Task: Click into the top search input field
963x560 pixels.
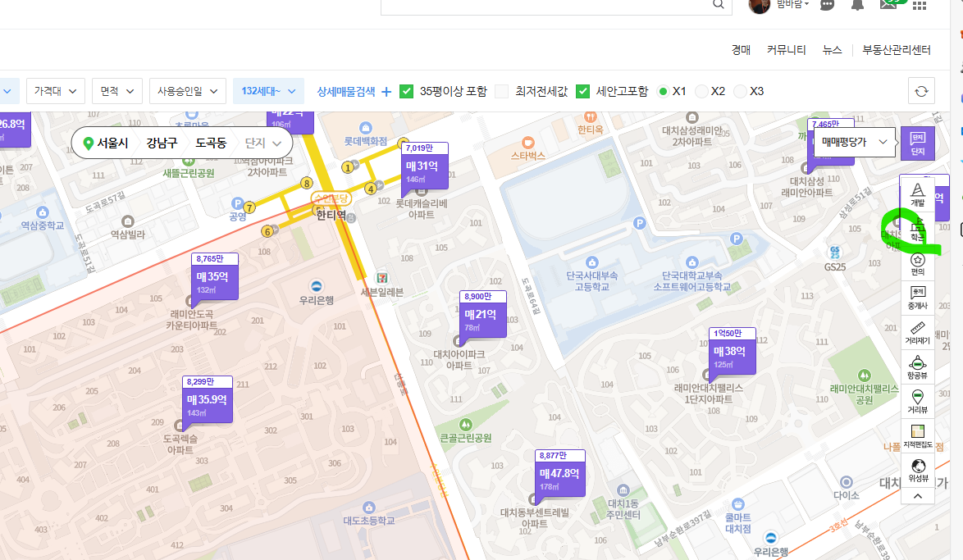Action: tap(546, 5)
